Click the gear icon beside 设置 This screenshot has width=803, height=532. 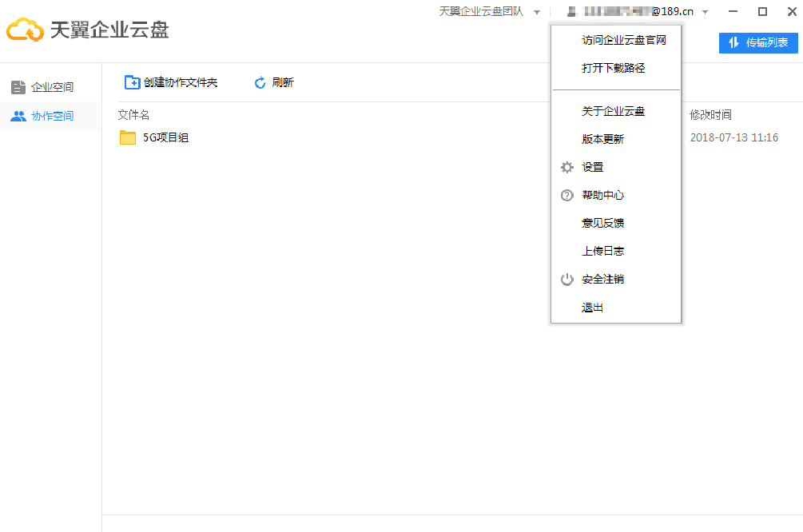[567, 167]
